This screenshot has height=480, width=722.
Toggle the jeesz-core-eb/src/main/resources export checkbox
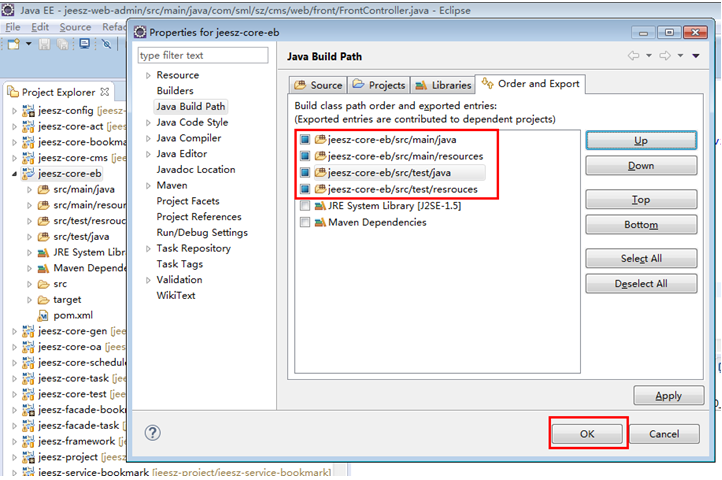point(305,156)
